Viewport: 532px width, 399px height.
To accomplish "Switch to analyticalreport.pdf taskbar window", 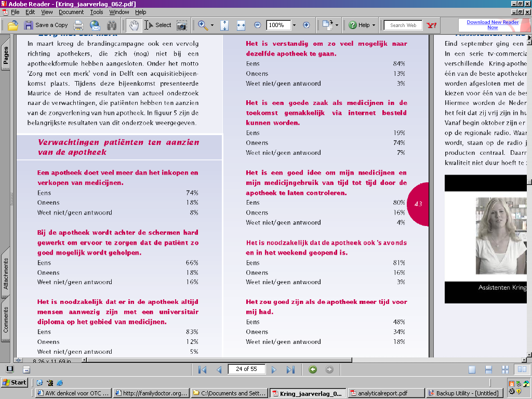I will [385, 393].
